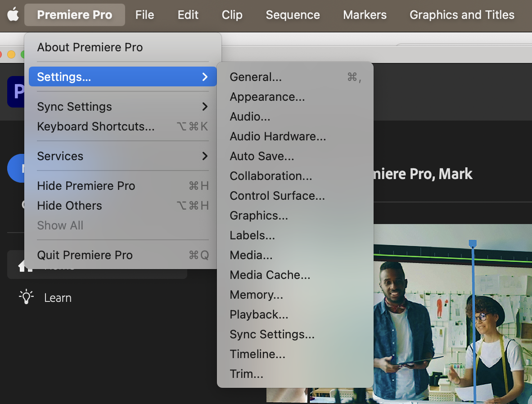Quit Premiere Pro from the menu
The image size is (532, 404).
coord(85,255)
